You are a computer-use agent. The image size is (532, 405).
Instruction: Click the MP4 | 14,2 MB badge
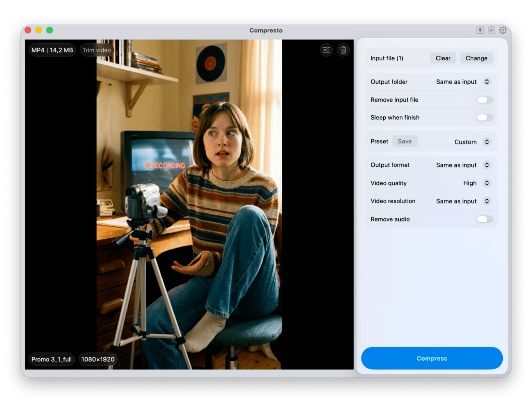[52, 50]
